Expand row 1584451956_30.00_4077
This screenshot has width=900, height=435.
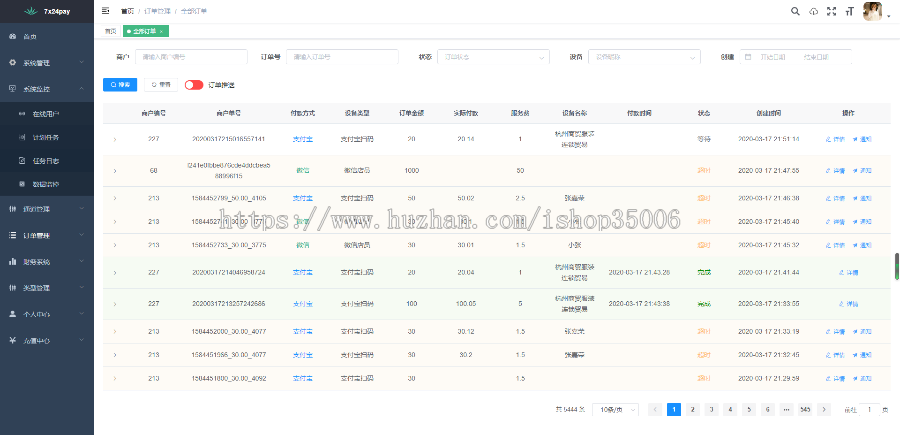click(115, 355)
